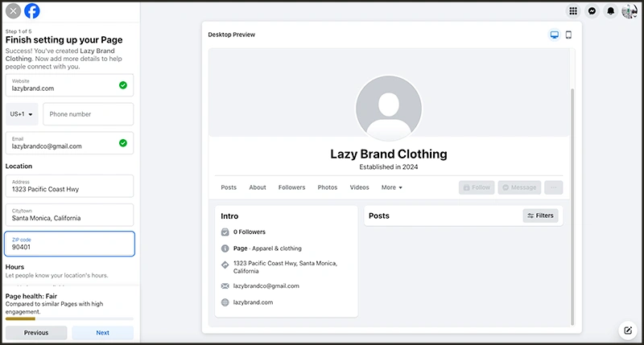This screenshot has height=345, width=644.
Task: Switch to mobile preview icon
Action: tap(568, 35)
